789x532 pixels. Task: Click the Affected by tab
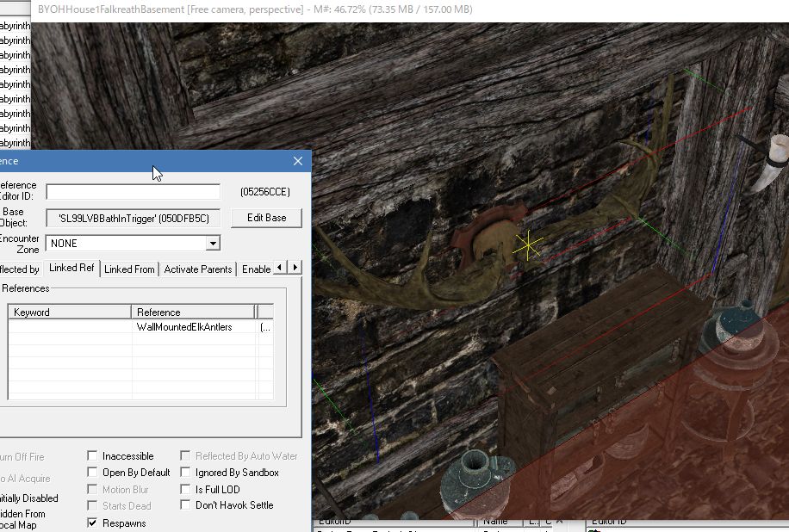coord(20,269)
